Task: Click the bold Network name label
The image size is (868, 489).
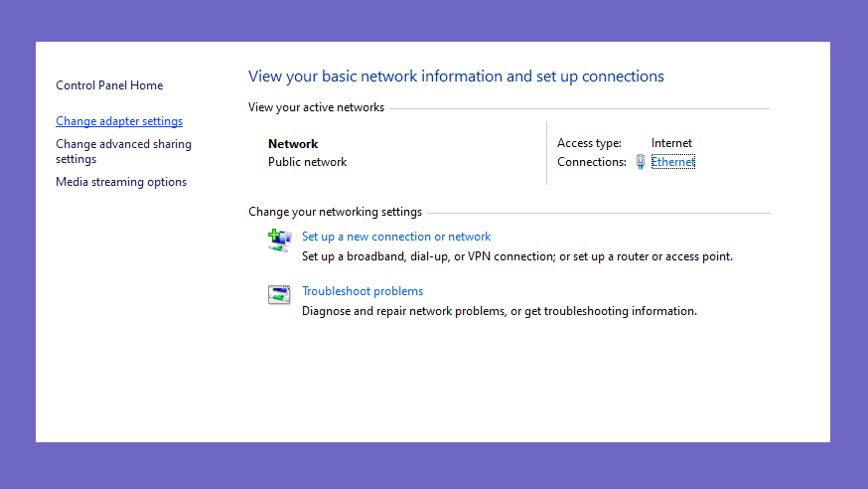Action: [293, 144]
